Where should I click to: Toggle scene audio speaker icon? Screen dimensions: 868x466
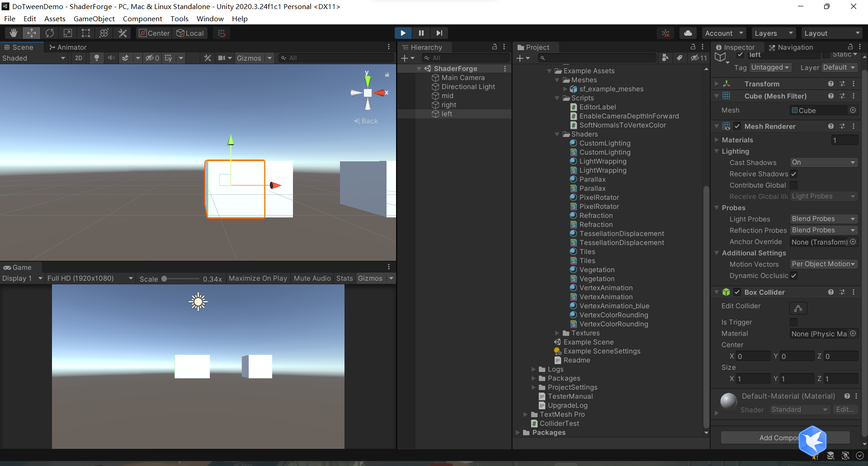tap(111, 58)
